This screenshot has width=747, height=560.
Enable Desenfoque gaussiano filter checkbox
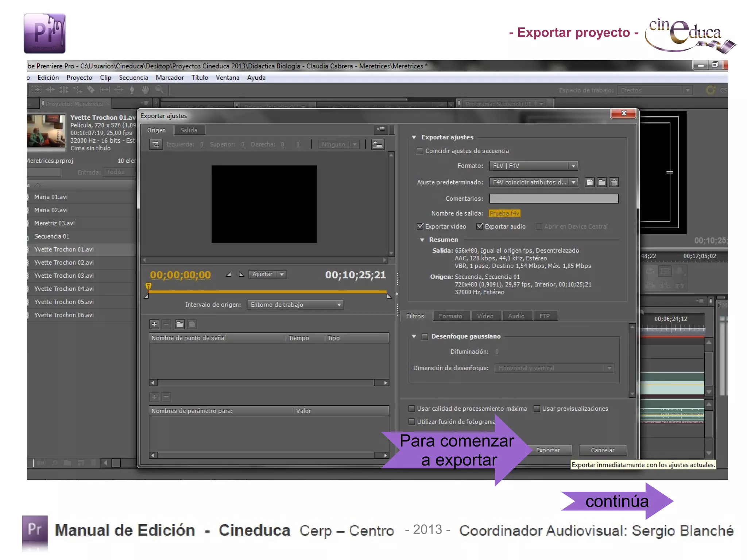(425, 336)
